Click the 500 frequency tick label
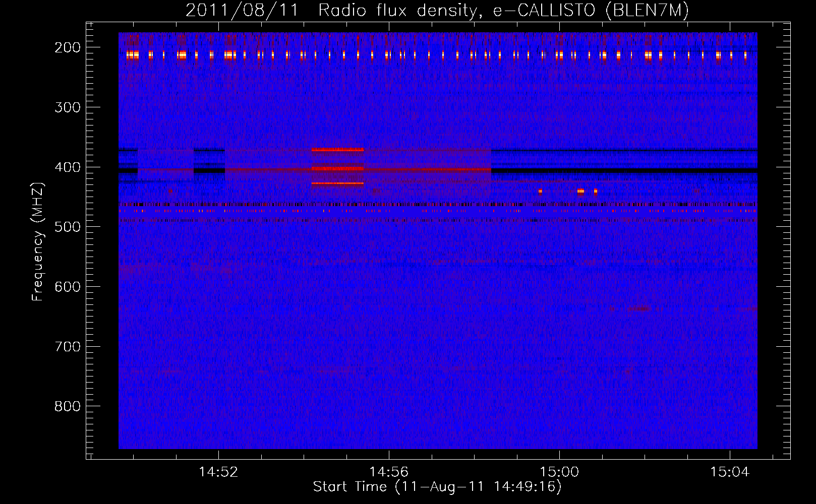The width and height of the screenshot is (816, 504). pyautogui.click(x=67, y=227)
